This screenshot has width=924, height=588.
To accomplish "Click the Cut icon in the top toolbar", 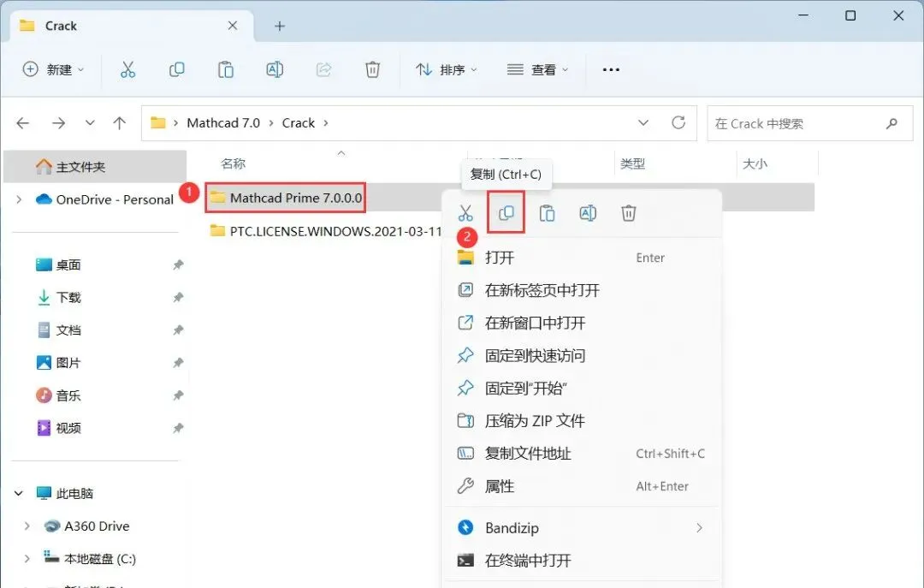I will tap(127, 69).
